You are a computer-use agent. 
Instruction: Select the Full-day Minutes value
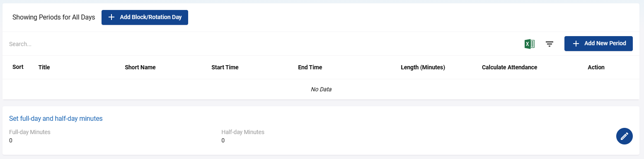tap(11, 140)
